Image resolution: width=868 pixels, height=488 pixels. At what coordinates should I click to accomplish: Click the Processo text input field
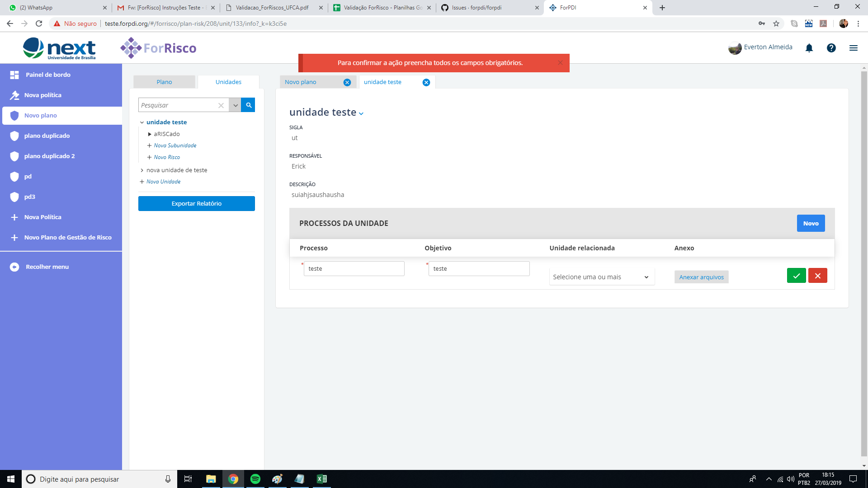pos(354,269)
